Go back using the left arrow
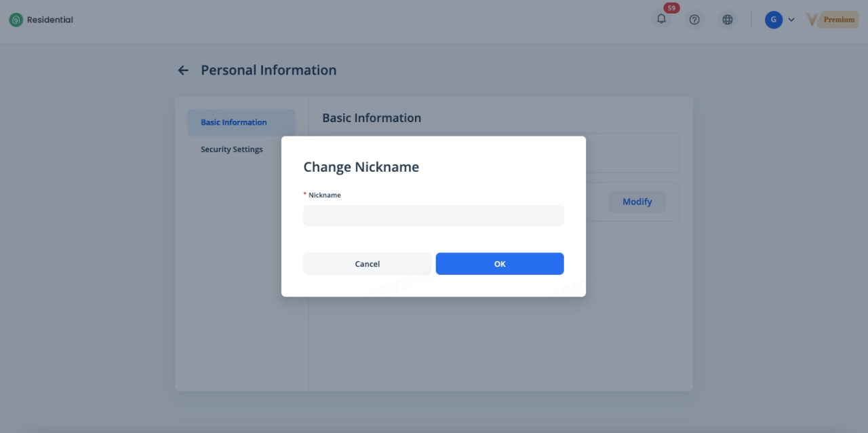 tap(183, 70)
